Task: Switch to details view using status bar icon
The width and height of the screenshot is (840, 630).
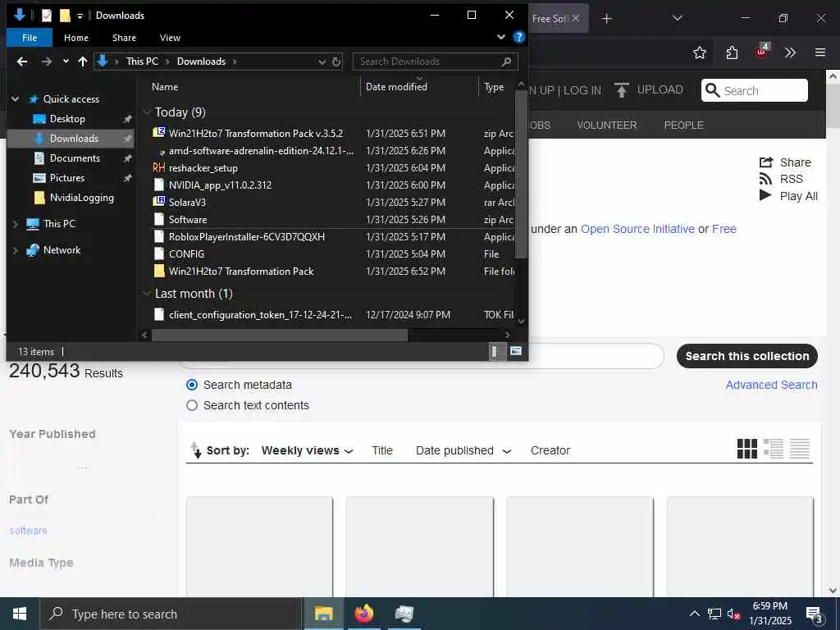Action: [495, 351]
